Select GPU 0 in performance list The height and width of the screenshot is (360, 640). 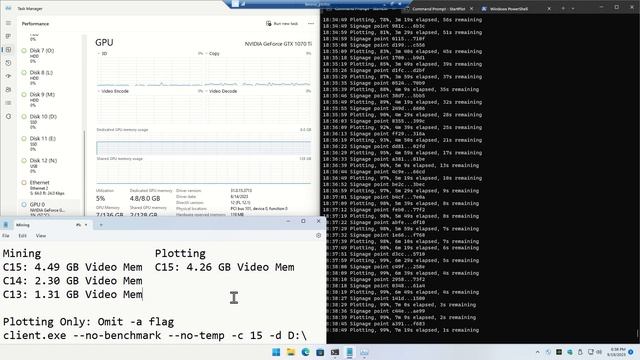(50, 208)
